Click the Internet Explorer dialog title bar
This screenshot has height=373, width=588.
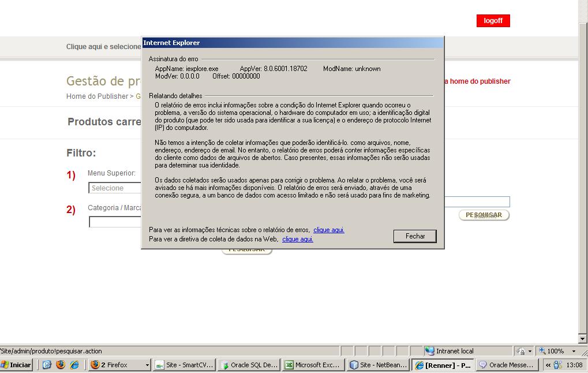pyautogui.click(x=293, y=42)
